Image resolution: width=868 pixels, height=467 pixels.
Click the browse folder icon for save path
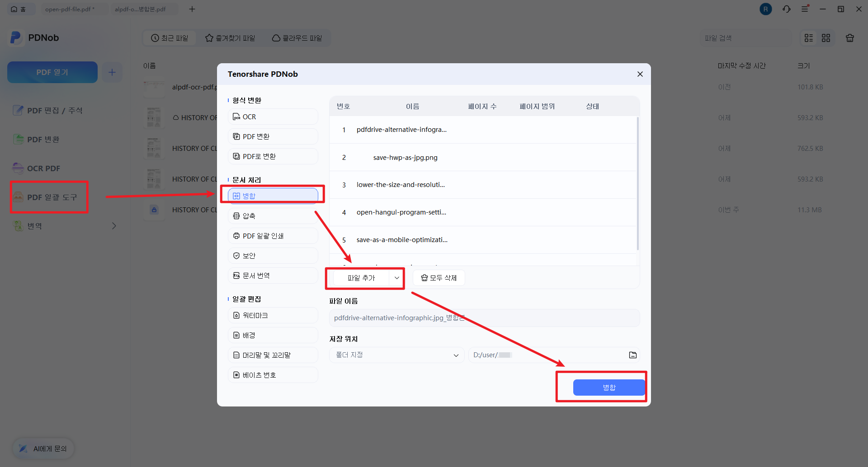tap(632, 355)
